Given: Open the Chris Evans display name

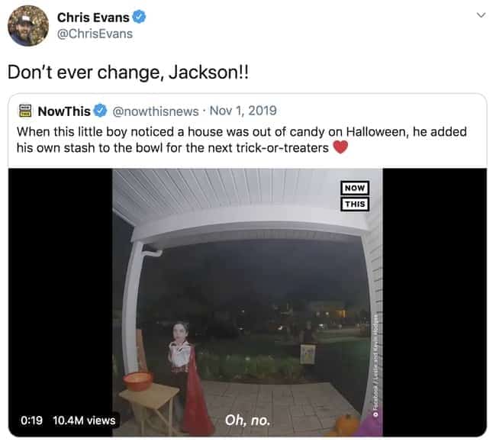Looking at the screenshot, I should pos(93,18).
